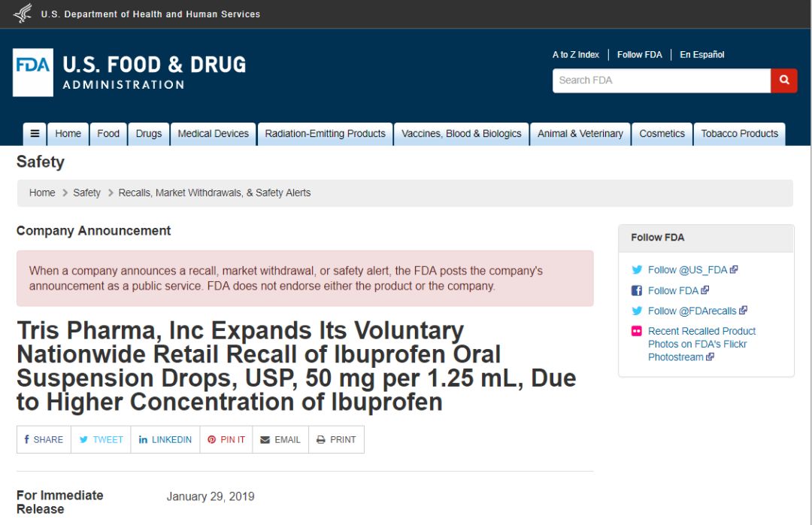812x525 pixels.
Task: Click the Tris Pharma recall headline
Action: click(296, 366)
